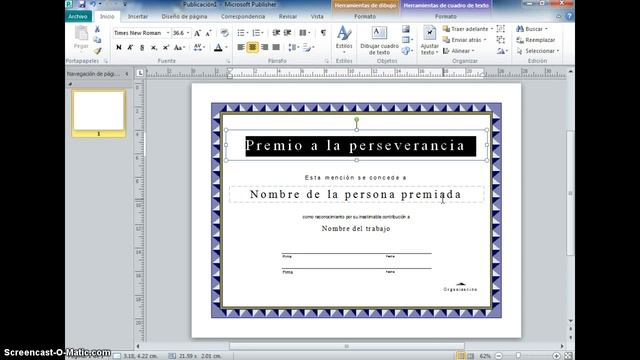Toggle center alignment
The height and width of the screenshot is (360, 640).
(x=253, y=47)
